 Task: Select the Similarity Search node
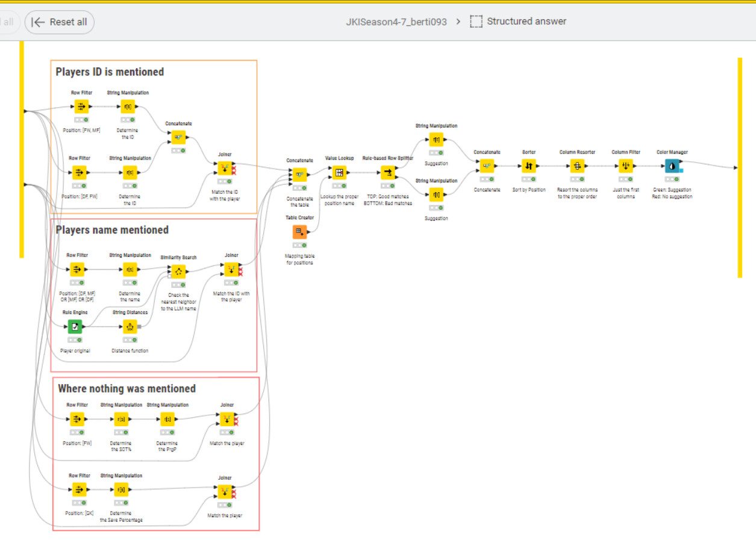coord(178,271)
